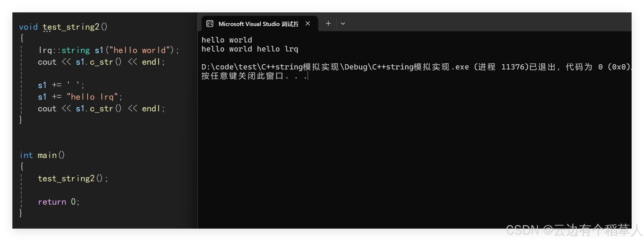The width and height of the screenshot is (644, 241).
Task: Click the first "hello world" output line
Action: pyautogui.click(x=227, y=40)
